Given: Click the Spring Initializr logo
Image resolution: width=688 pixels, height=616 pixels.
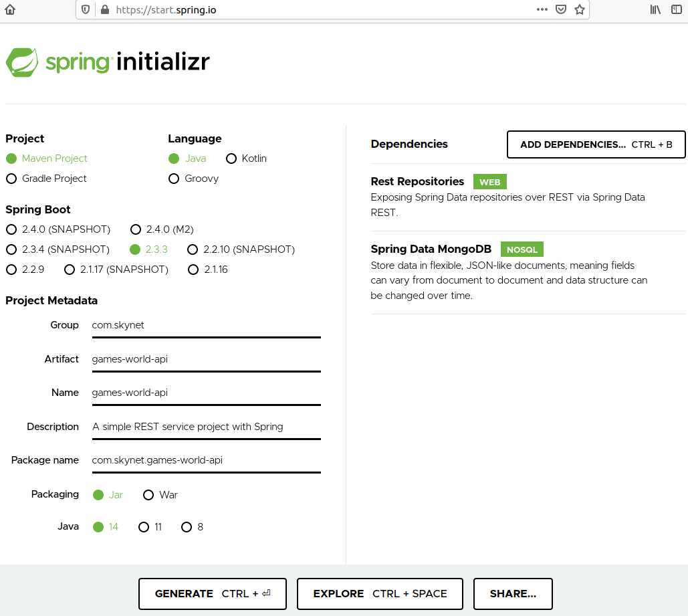Looking at the screenshot, I should tap(108, 62).
